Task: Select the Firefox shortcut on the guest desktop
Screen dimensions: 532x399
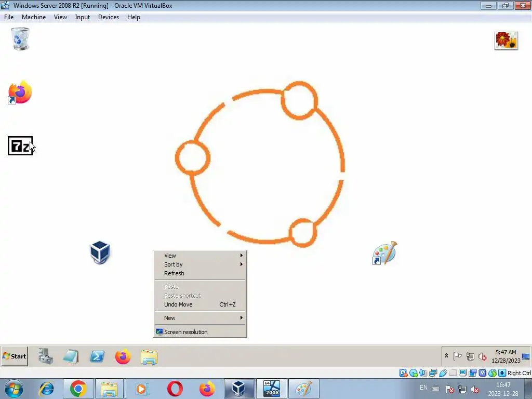Action: [20, 92]
